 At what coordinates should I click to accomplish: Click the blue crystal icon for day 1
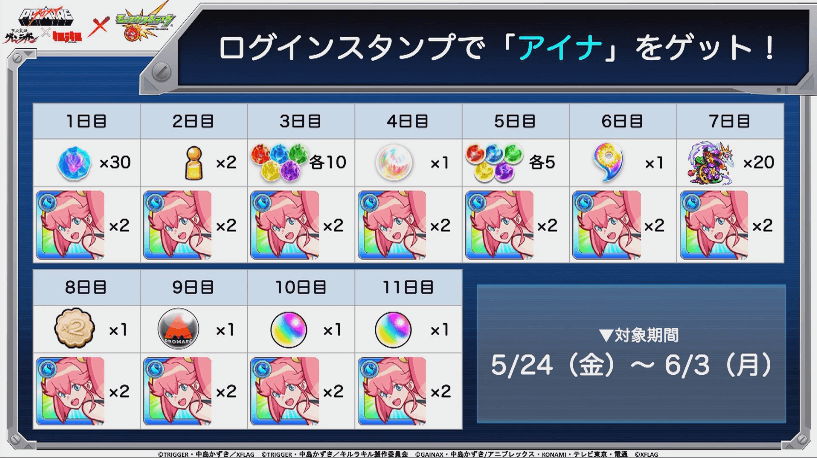pos(74,163)
